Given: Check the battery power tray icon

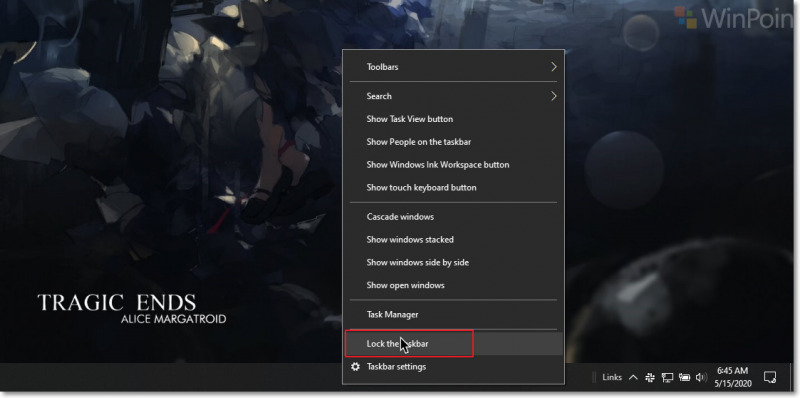Looking at the screenshot, I should point(684,378).
